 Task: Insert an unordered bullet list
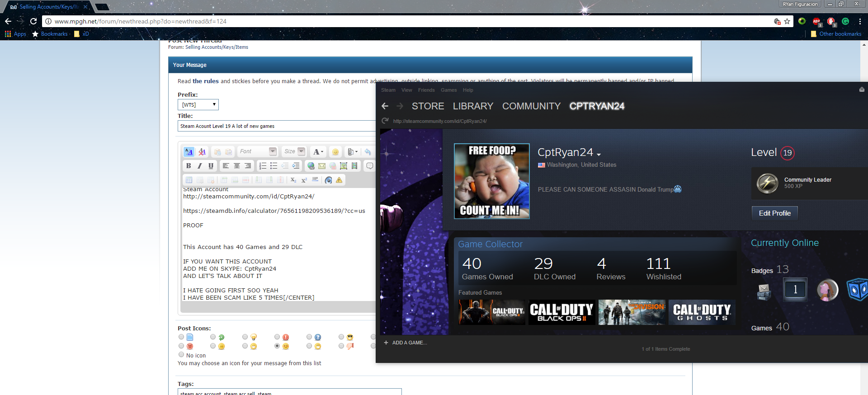(274, 166)
